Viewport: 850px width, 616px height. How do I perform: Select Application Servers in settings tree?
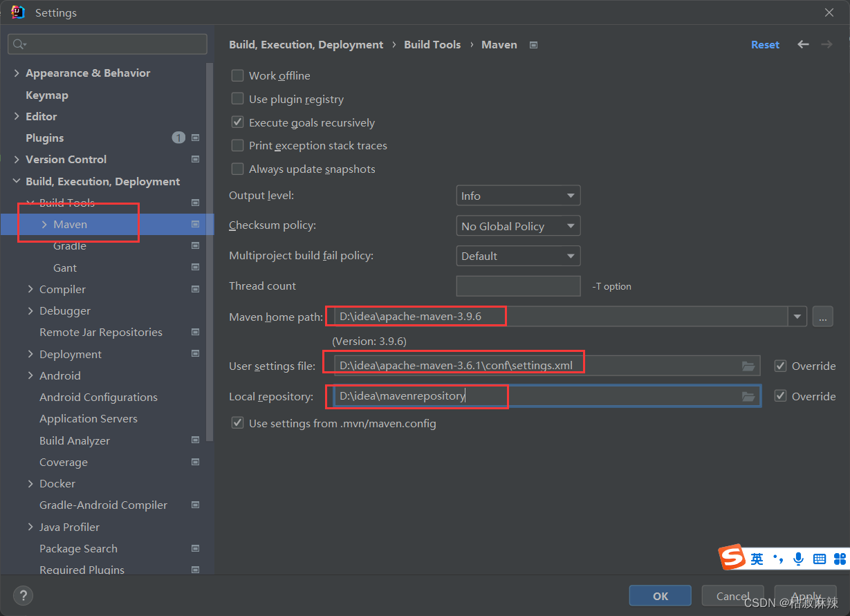(x=89, y=418)
